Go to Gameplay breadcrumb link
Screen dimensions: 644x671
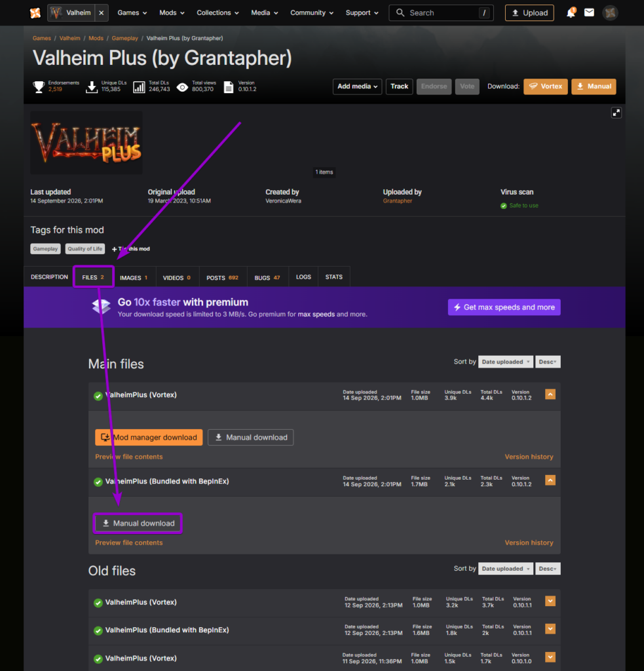(125, 38)
